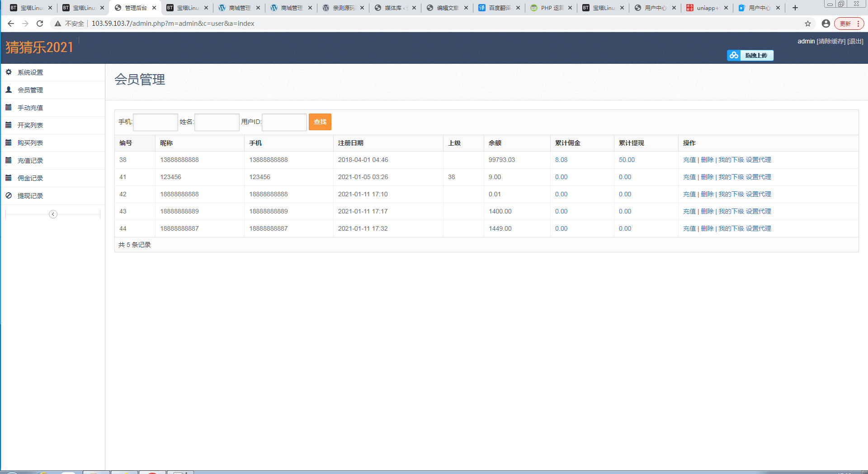The image size is (868, 474).
Task: Open the browser profile account icon
Action: 826,24
